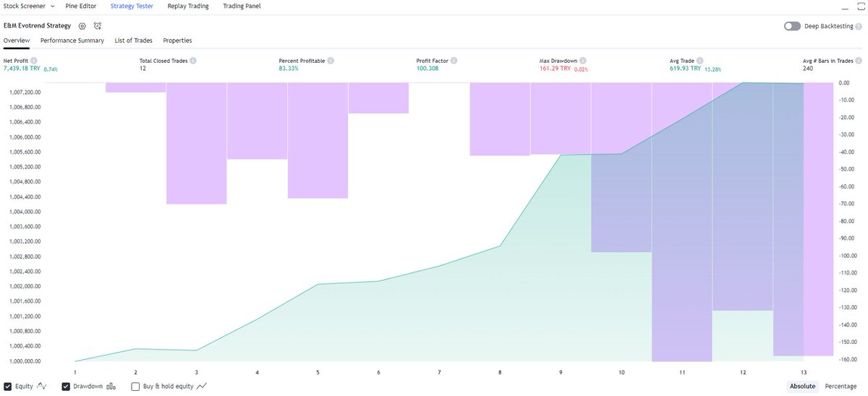Click the Percent Profitable info icon
The height and width of the screenshot is (396, 868).
328,61
